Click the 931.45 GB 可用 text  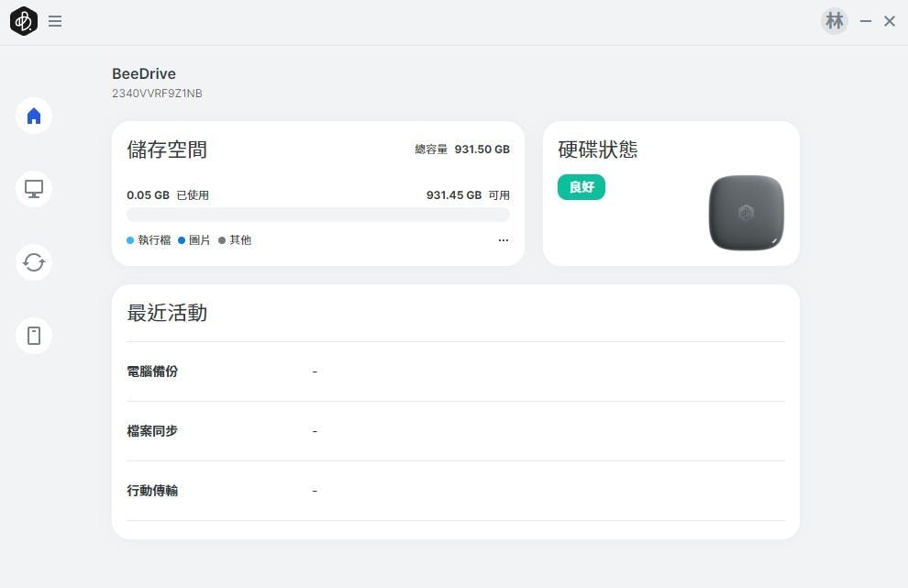pos(468,195)
